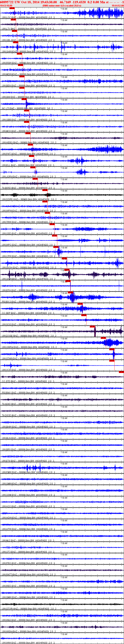This screenshot has height=644, width=124.
Task: Click the UW WPW EHZ trace label
Action: [28, 211]
